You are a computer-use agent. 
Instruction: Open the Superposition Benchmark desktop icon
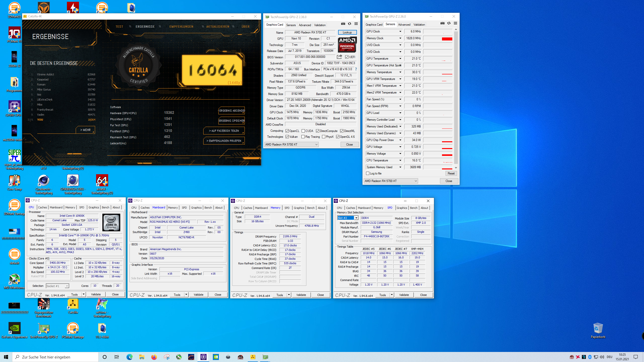(x=44, y=307)
